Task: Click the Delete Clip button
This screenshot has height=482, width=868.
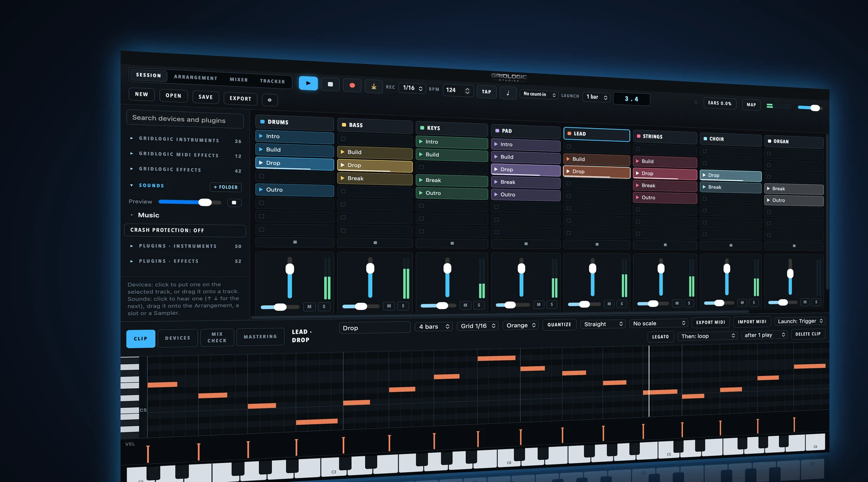Action: (x=808, y=334)
